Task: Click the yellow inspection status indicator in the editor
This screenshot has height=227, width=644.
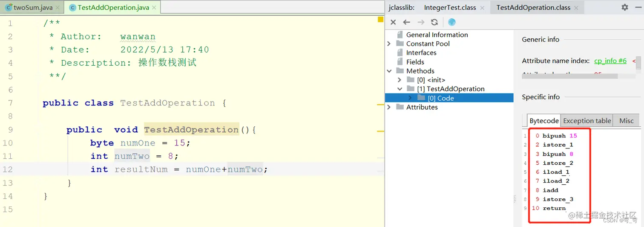Action: pyautogui.click(x=380, y=19)
